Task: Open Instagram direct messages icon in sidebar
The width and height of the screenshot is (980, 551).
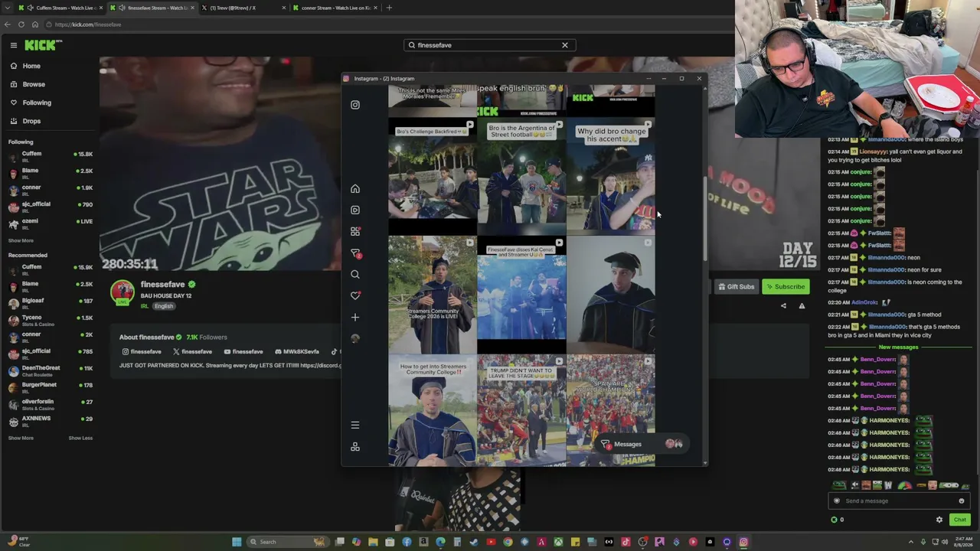Action: [x=355, y=253]
